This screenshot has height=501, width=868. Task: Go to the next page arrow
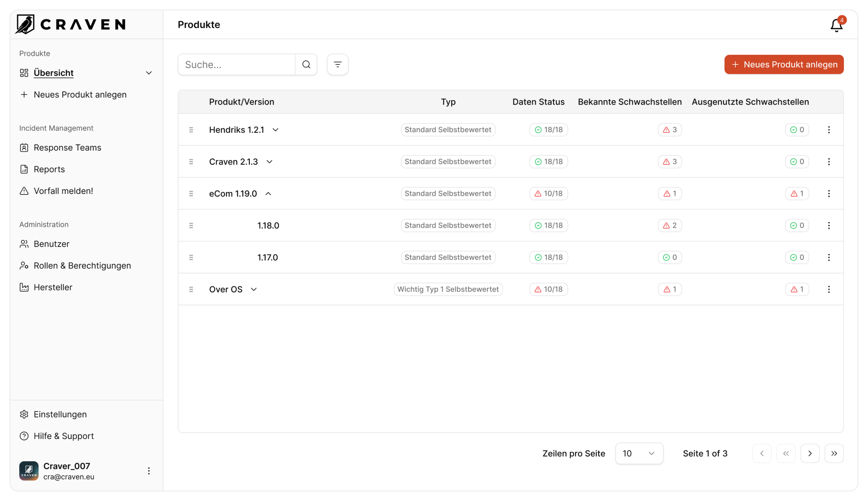pos(810,454)
